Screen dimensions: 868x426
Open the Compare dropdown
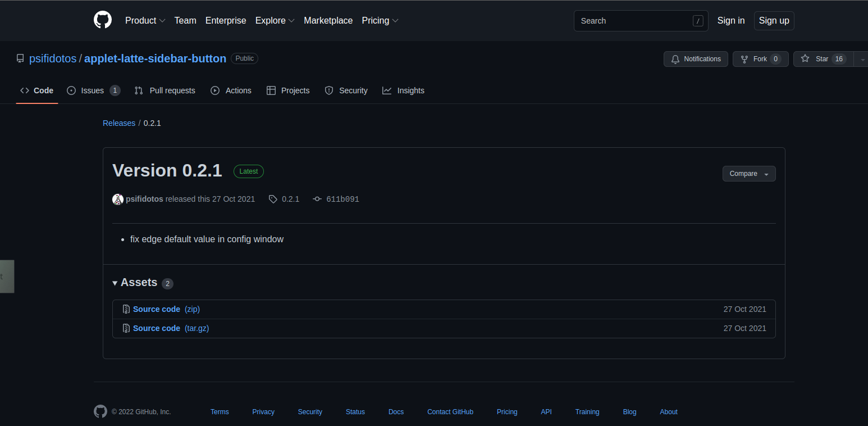(749, 174)
